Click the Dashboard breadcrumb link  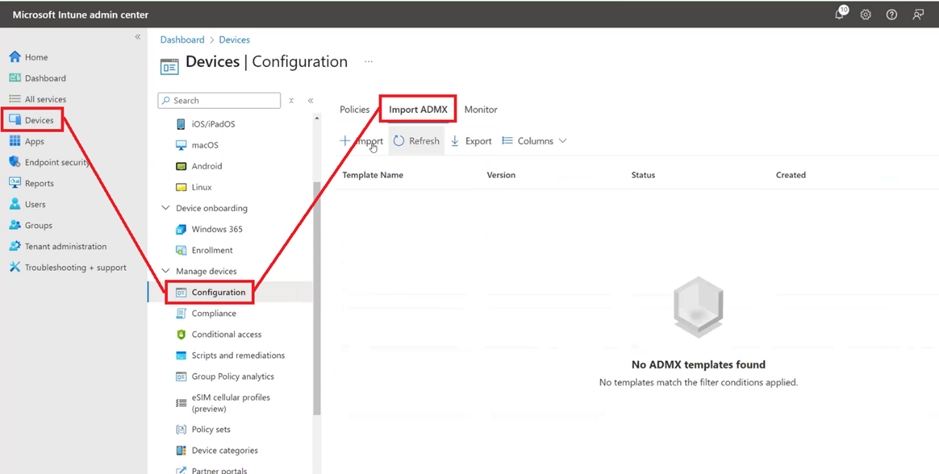tap(182, 40)
